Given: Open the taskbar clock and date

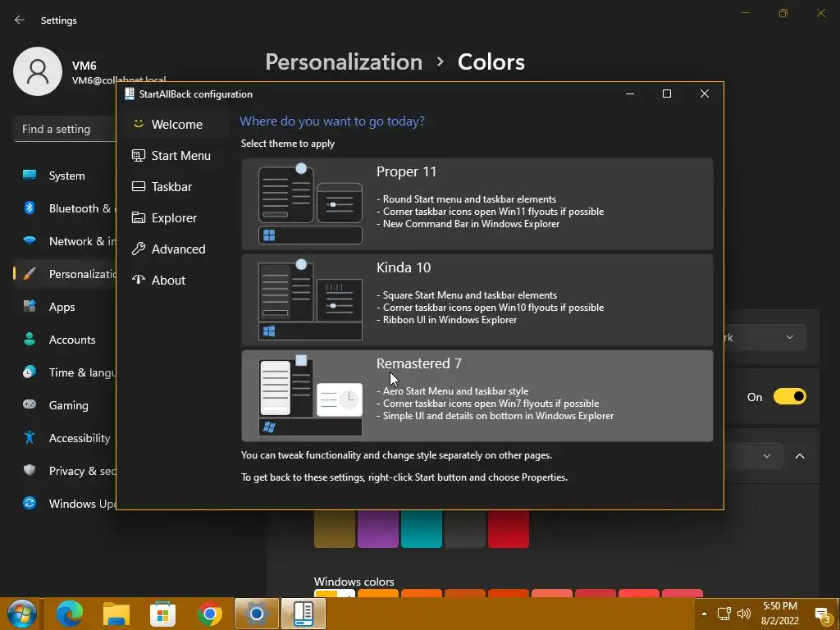Looking at the screenshot, I should click(x=780, y=614).
